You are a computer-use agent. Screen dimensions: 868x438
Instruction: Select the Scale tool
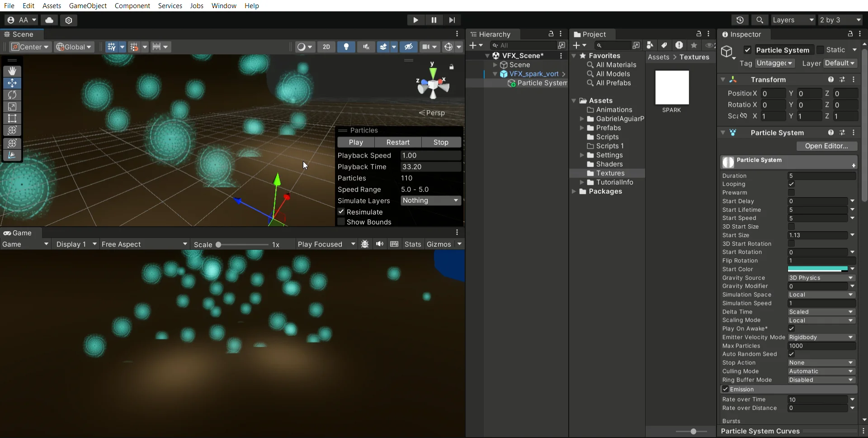click(12, 106)
